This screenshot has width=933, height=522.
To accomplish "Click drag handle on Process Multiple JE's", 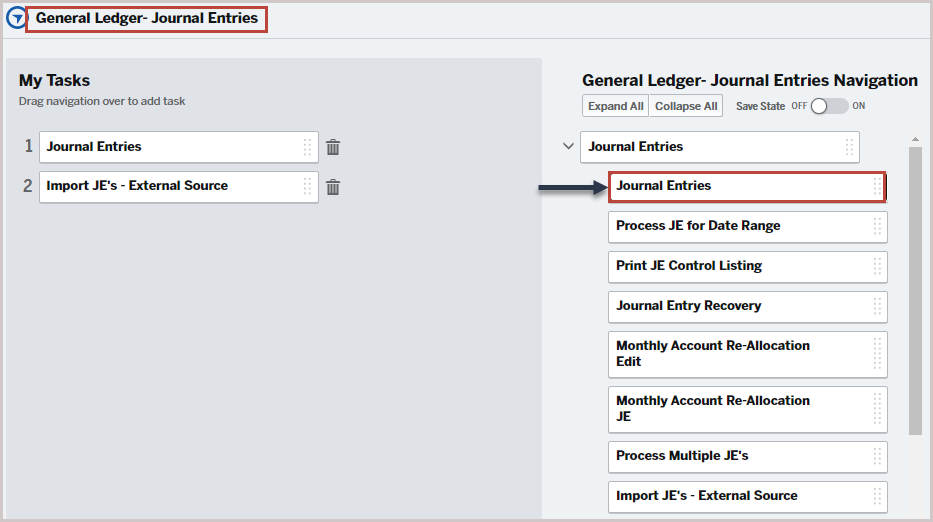I will coord(877,457).
